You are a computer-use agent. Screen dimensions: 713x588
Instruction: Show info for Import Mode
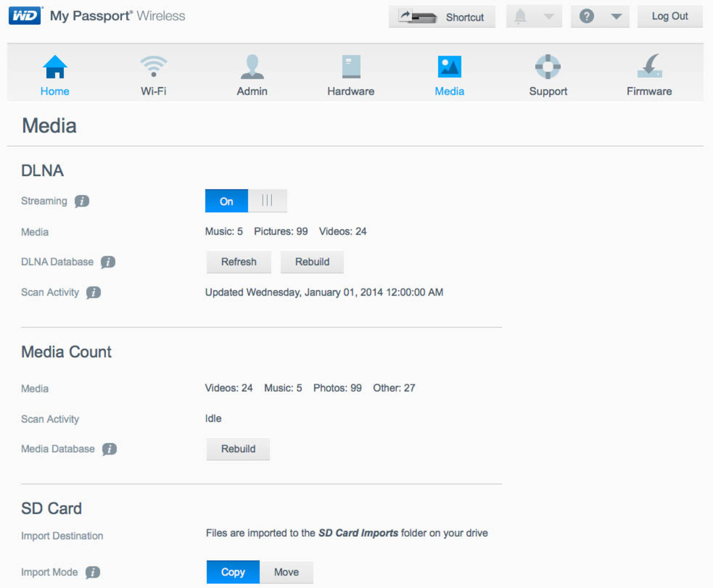[x=93, y=572]
